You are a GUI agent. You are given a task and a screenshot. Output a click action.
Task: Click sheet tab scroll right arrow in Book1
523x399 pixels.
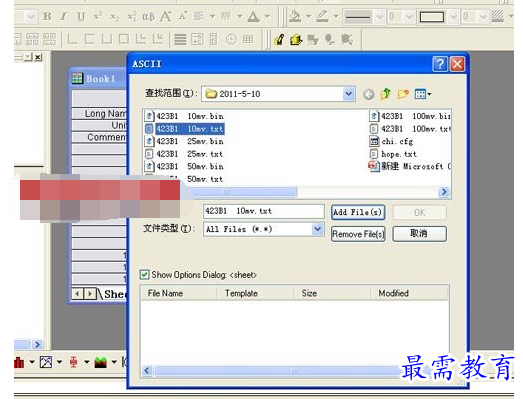click(90, 294)
